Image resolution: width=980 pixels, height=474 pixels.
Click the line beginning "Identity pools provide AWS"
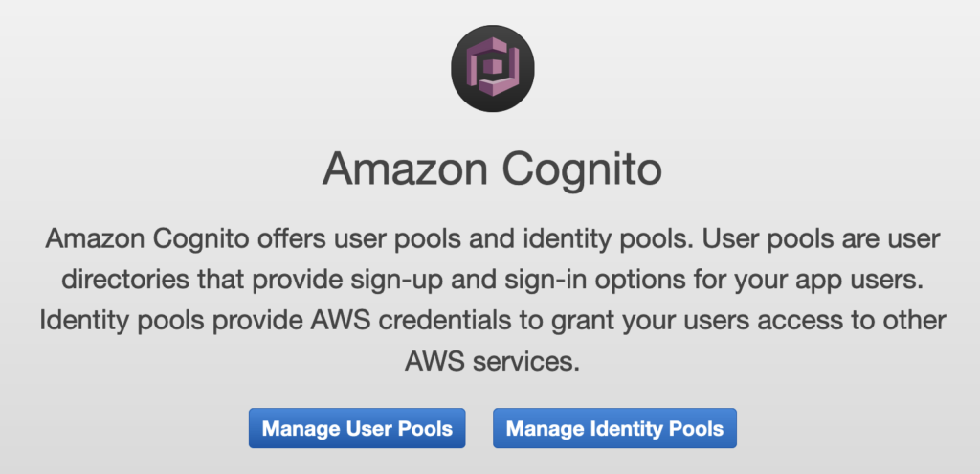pyautogui.click(x=492, y=320)
